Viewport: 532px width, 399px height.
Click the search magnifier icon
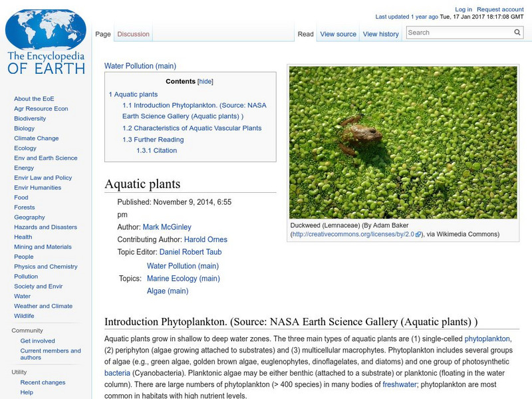click(x=517, y=31)
